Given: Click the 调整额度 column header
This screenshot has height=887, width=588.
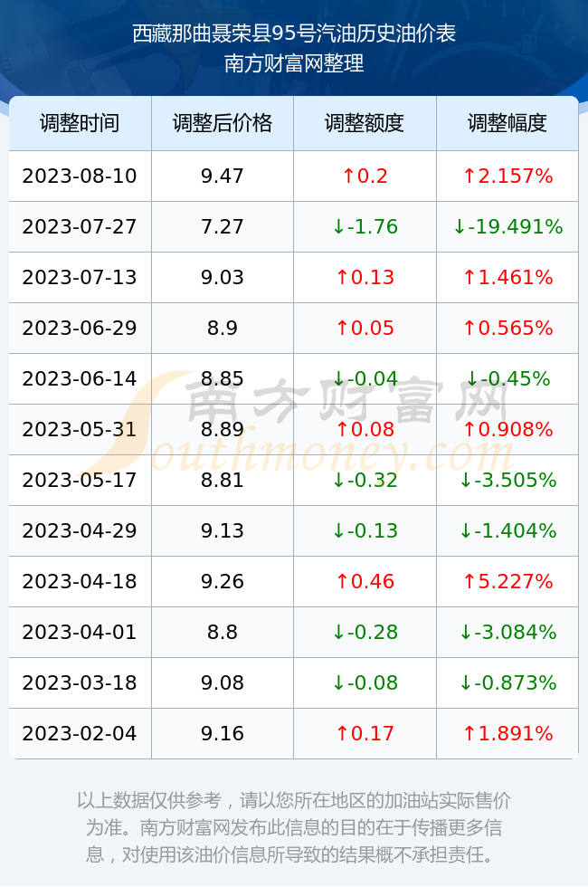Looking at the screenshot, I should coord(365,123).
